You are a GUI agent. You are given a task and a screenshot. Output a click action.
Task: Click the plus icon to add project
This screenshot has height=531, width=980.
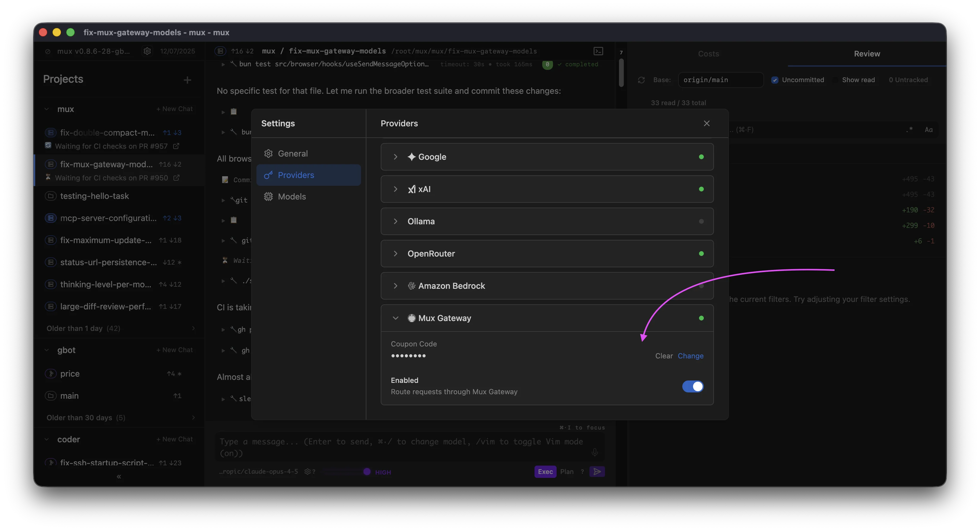click(x=187, y=80)
